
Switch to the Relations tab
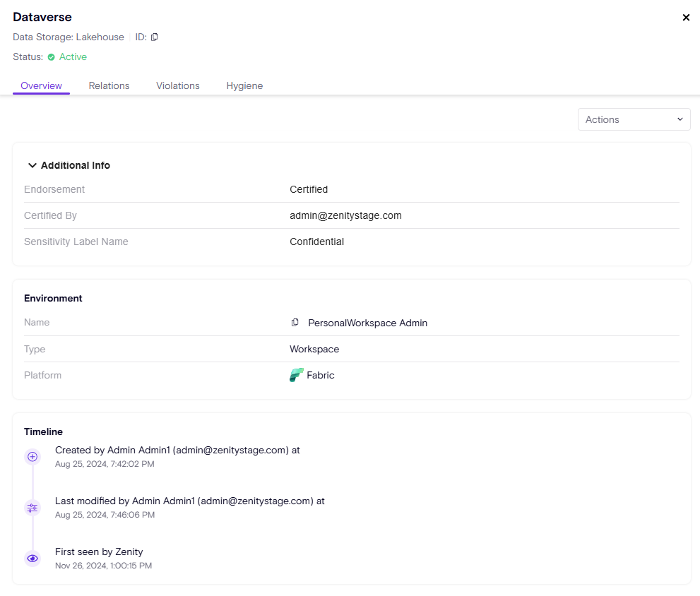click(109, 85)
